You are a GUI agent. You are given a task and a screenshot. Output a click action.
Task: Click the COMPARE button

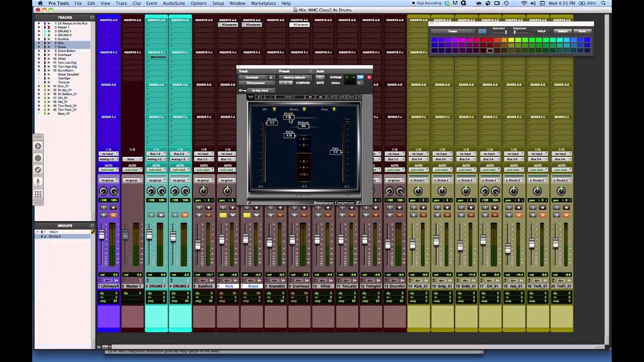pos(303,83)
